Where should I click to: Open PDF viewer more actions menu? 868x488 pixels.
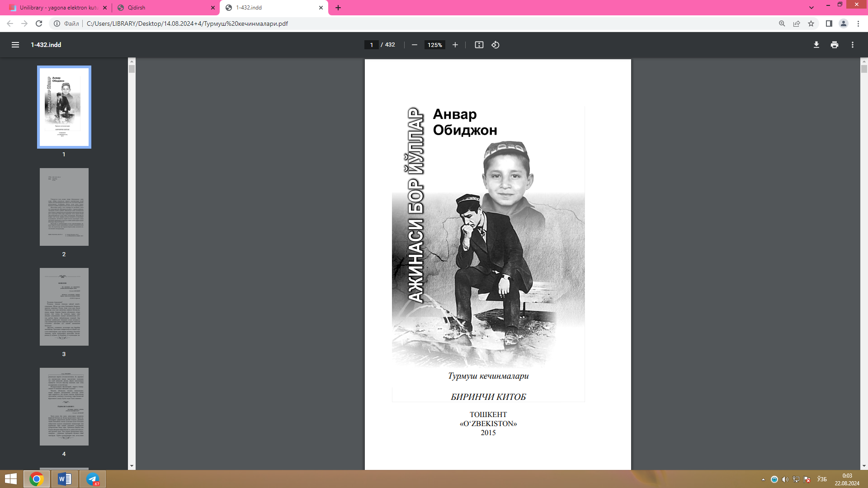(852, 45)
